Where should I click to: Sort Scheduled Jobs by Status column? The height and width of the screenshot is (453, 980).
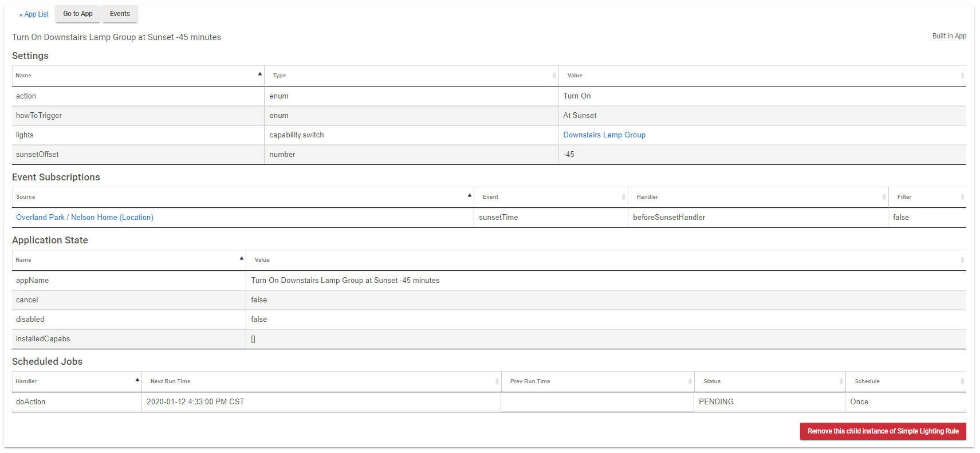[x=770, y=381]
